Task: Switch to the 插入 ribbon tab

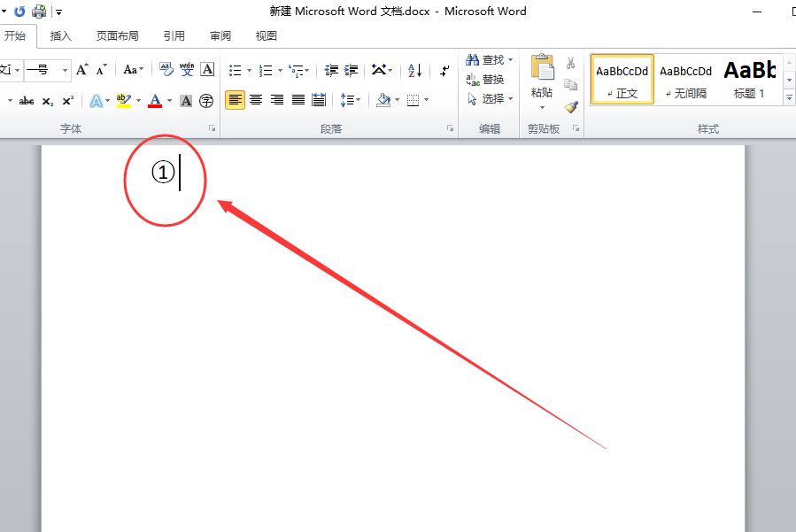Action: pos(61,36)
